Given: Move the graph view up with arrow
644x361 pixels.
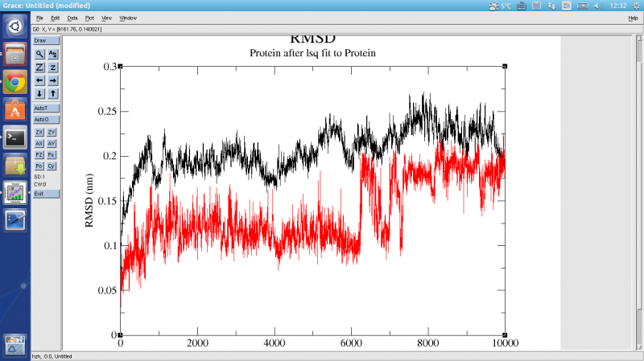Looking at the screenshot, I should click(x=52, y=93).
